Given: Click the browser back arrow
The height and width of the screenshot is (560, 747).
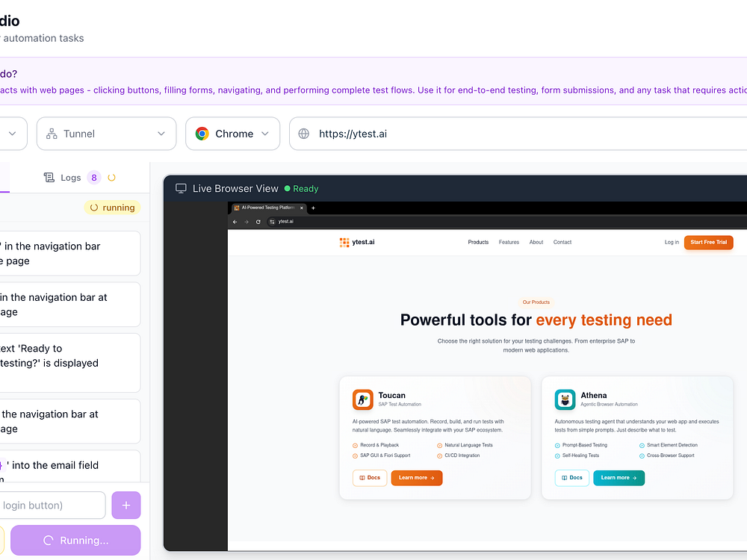Looking at the screenshot, I should point(235,222).
